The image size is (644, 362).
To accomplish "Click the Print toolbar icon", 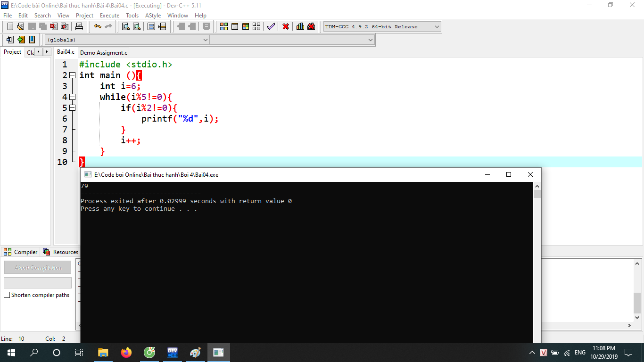I will point(79,26).
